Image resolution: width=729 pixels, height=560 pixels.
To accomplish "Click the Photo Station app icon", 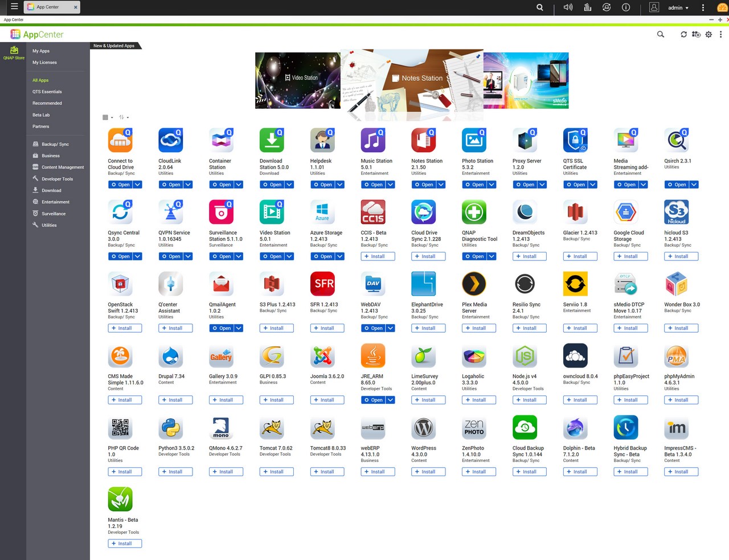I will (x=474, y=140).
